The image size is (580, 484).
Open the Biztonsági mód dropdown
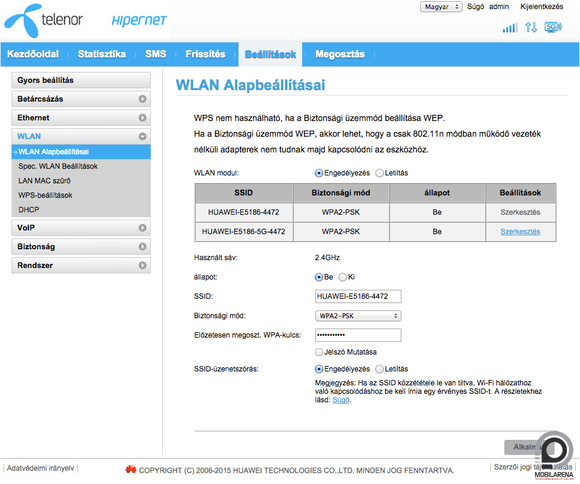coord(358,316)
